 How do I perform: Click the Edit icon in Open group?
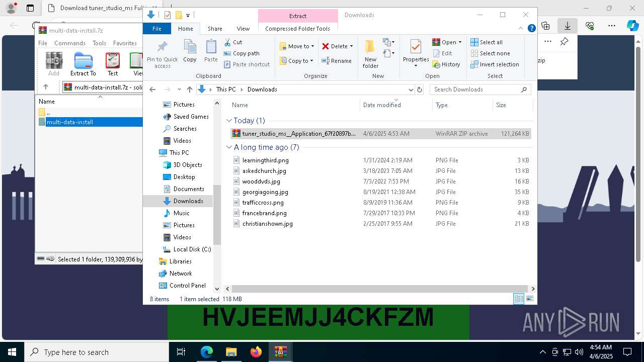tap(436, 53)
